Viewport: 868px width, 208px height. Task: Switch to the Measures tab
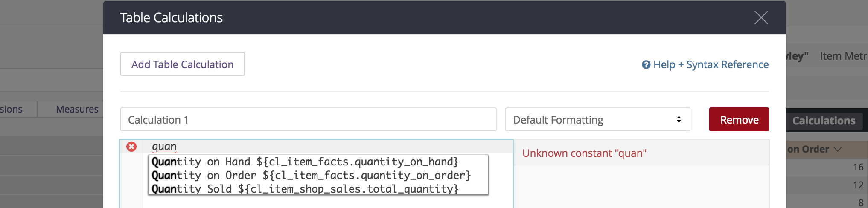[77, 109]
